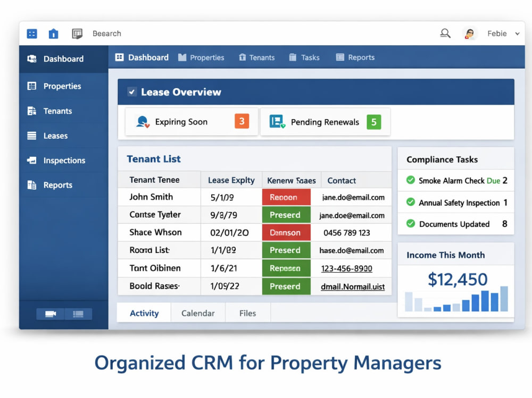Click the magnifying glass search icon
This screenshot has width=532, height=398.
(x=445, y=33)
